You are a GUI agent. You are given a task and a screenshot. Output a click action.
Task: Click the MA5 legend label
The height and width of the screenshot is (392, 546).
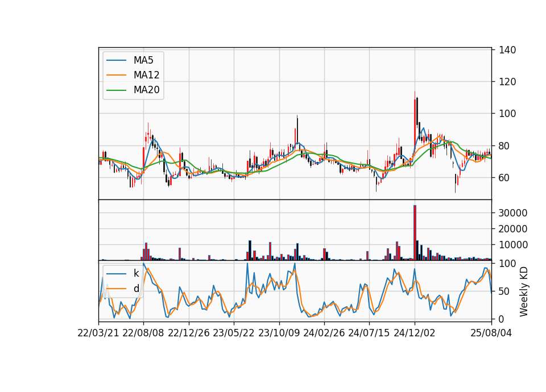(x=143, y=60)
